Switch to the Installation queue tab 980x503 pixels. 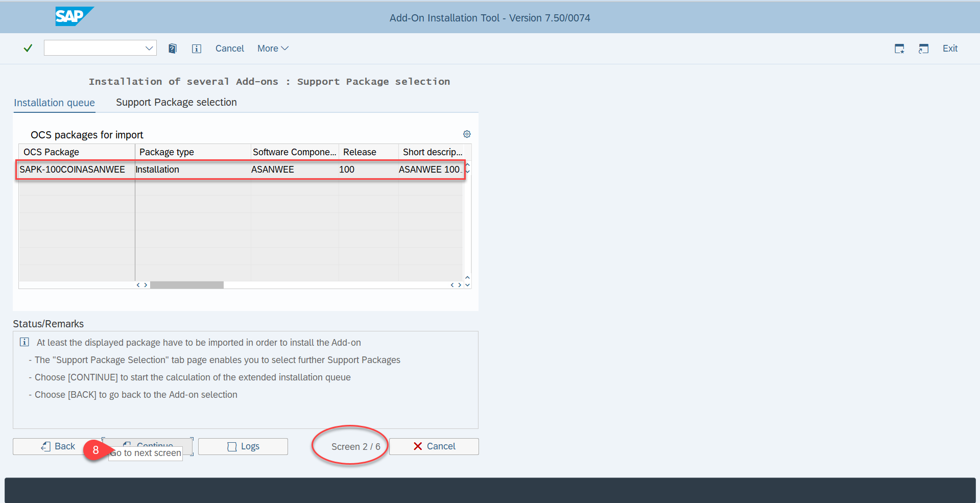click(x=54, y=103)
